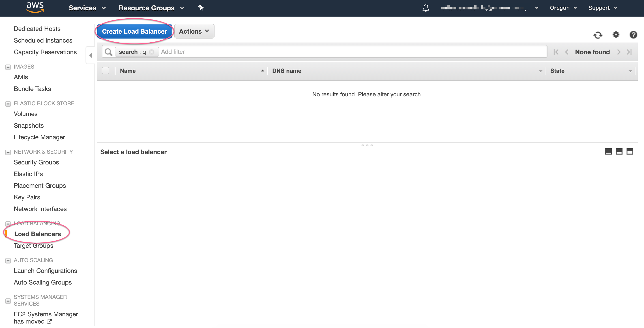Viewport: 644px width, 328px height.
Task: Open the settings gear icon
Action: (616, 35)
